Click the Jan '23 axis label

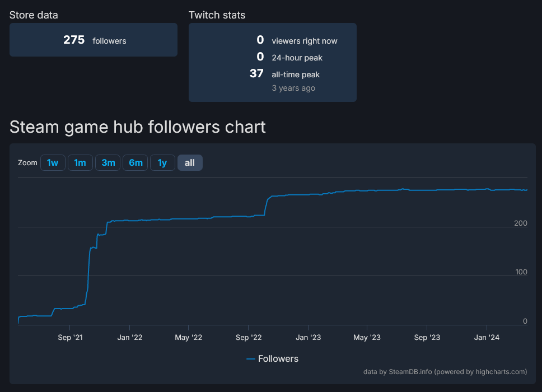[309, 337]
